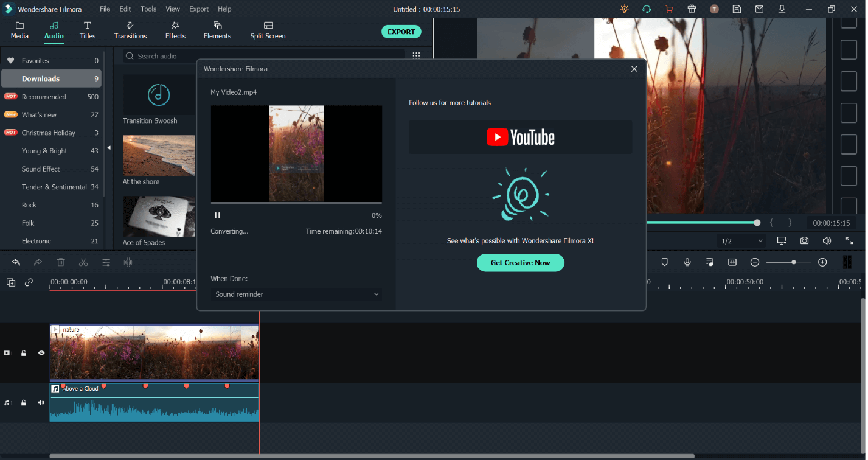Click the audio search field
868x460 pixels.
264,56
